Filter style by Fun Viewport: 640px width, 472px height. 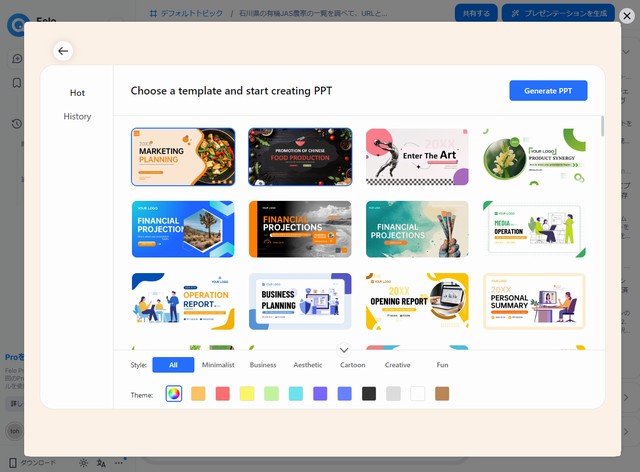click(442, 365)
